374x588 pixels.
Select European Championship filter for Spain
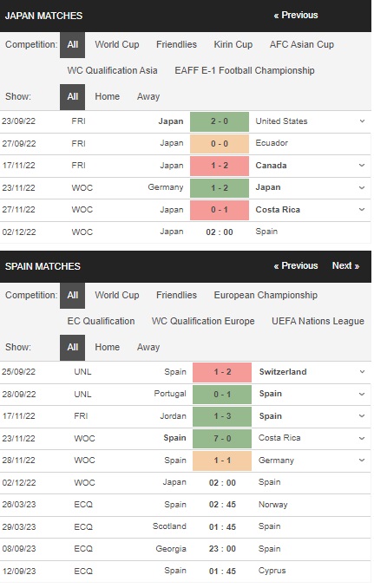pyautogui.click(x=266, y=296)
